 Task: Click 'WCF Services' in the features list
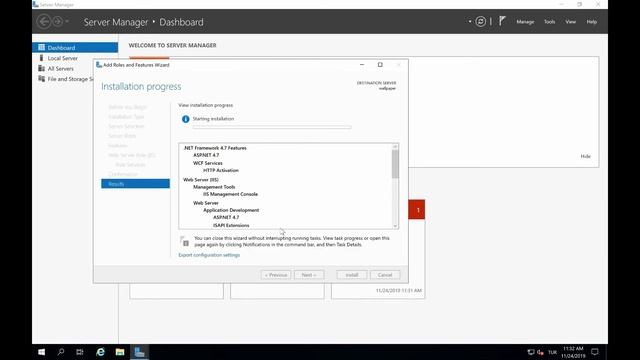click(x=208, y=163)
